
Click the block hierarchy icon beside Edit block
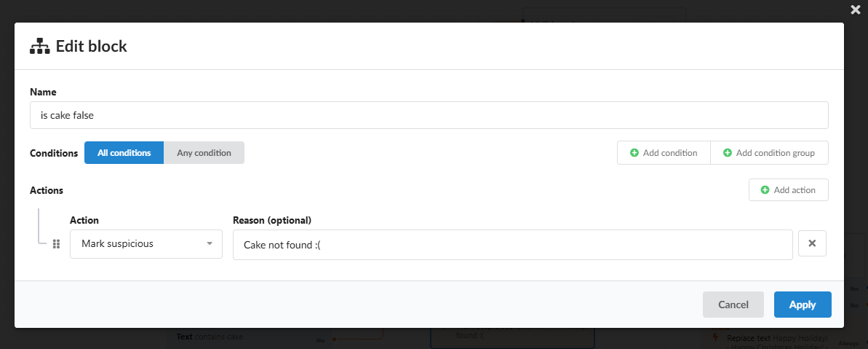[x=40, y=46]
